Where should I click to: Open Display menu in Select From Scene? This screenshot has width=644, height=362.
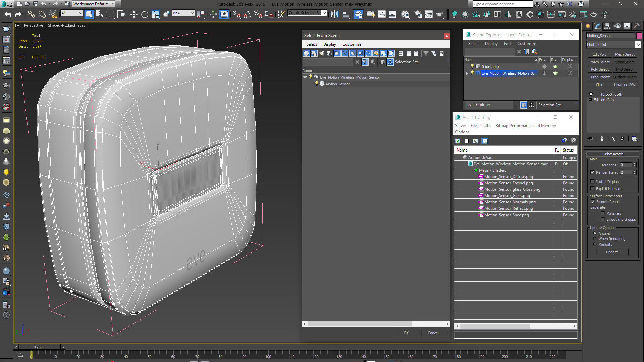coord(329,44)
